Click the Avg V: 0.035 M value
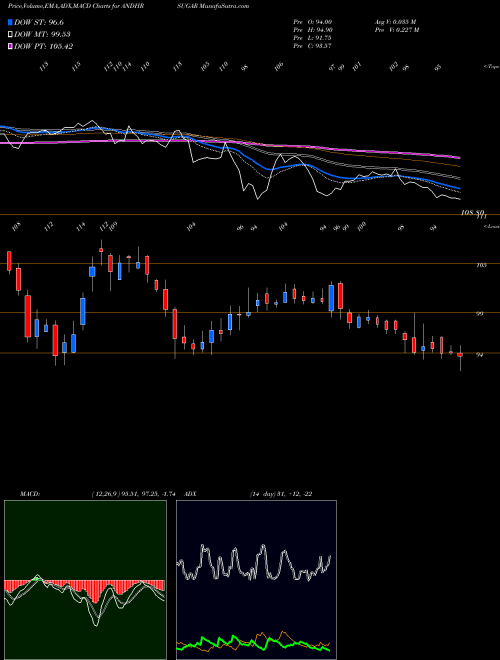 pos(395,21)
